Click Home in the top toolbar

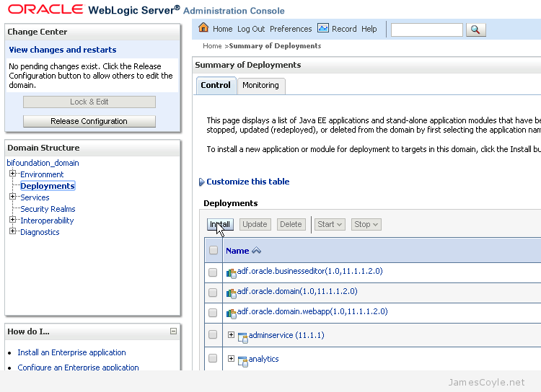tap(223, 29)
